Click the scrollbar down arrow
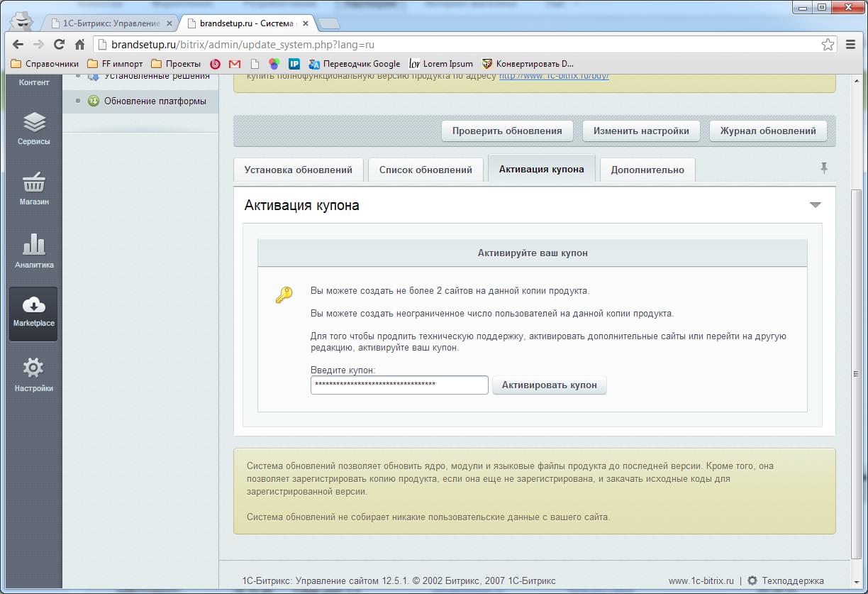 point(857,582)
